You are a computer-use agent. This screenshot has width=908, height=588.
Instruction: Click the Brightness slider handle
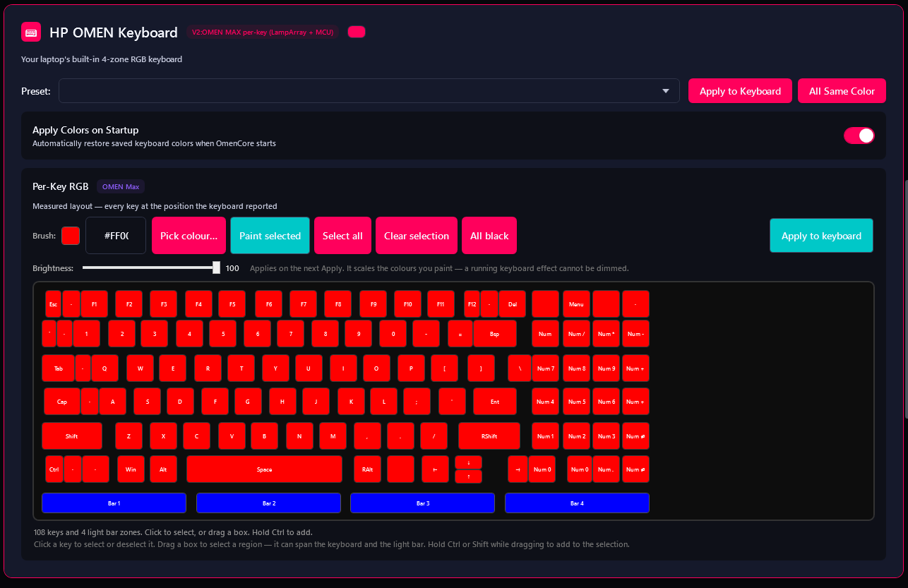(x=217, y=268)
